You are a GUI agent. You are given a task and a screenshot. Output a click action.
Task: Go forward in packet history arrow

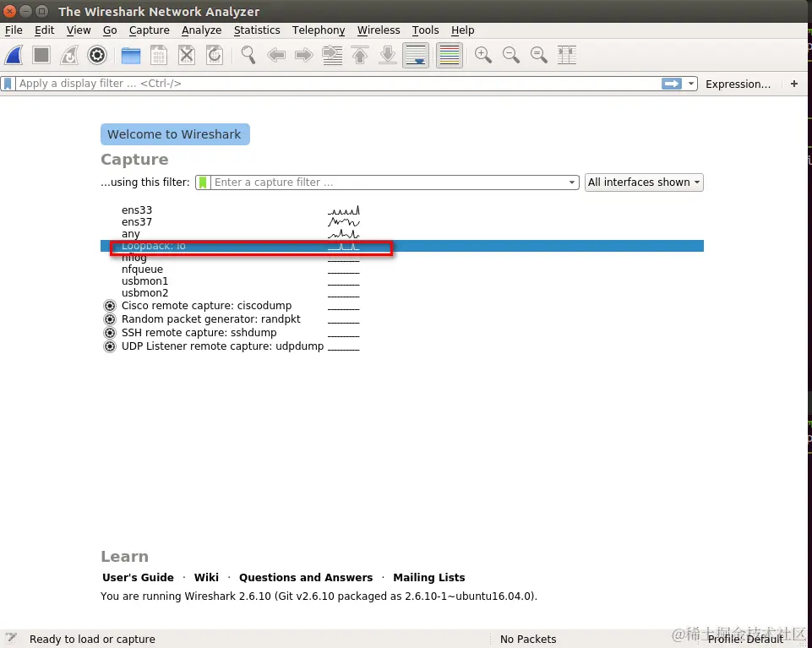tap(304, 55)
